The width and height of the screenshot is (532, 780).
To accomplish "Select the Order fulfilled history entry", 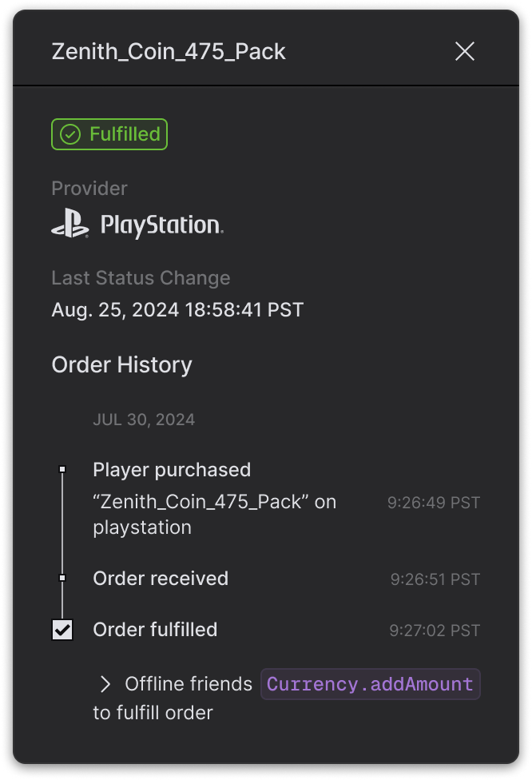I will pyautogui.click(x=155, y=630).
